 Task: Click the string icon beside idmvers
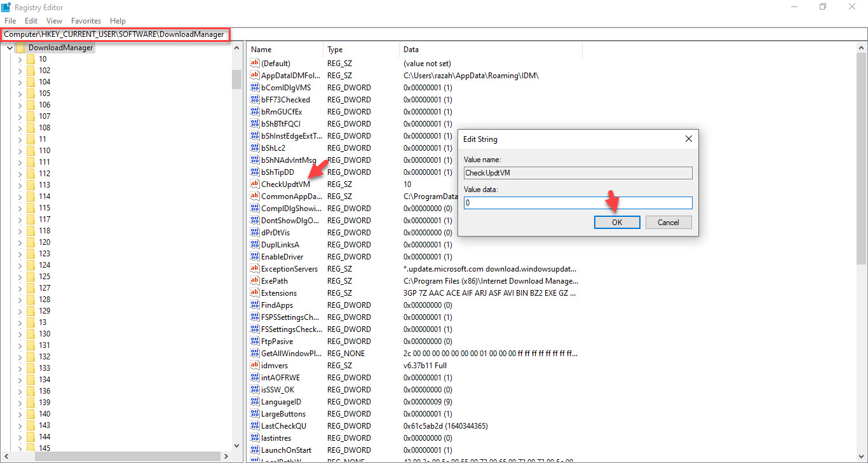pyautogui.click(x=255, y=366)
